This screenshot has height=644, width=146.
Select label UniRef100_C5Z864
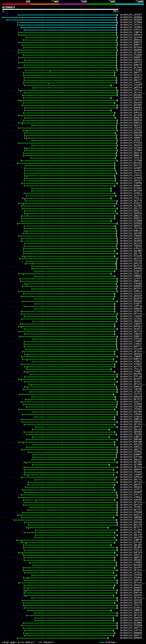[131, 55]
